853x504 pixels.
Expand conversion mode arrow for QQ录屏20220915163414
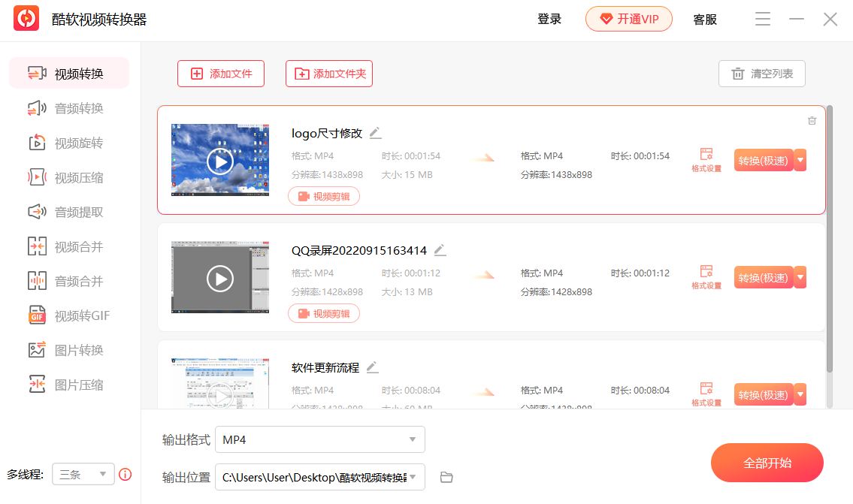(x=800, y=278)
